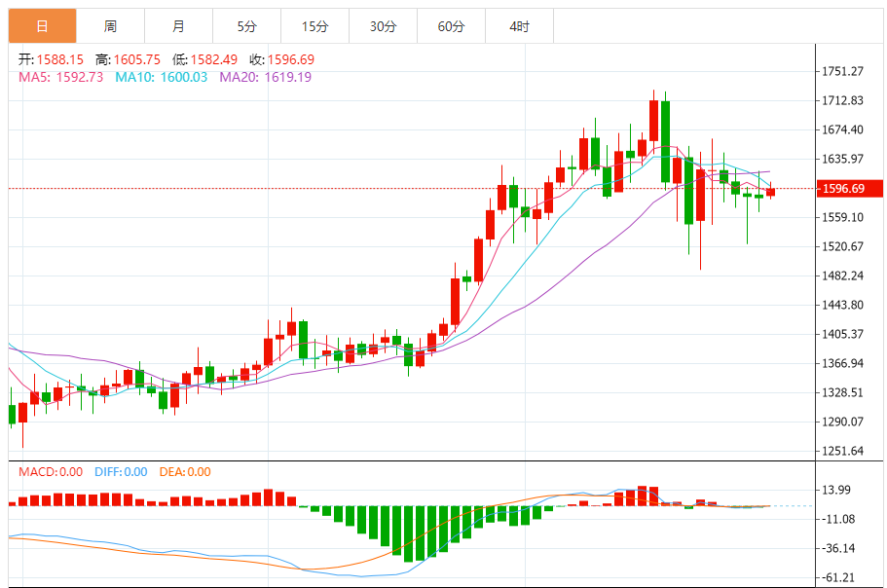Select the 5分 timeframe tab
Viewport: 887px width, 588px height.
[246, 26]
